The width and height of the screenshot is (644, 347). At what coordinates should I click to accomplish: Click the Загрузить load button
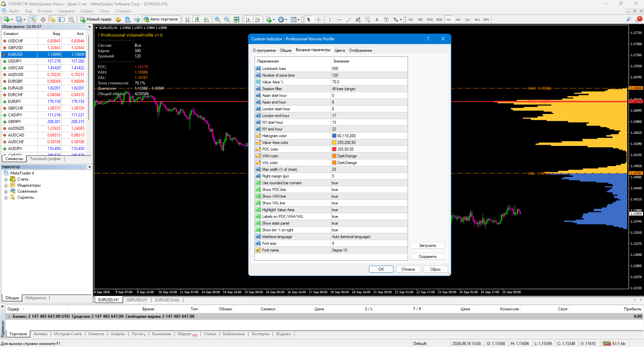(x=427, y=245)
